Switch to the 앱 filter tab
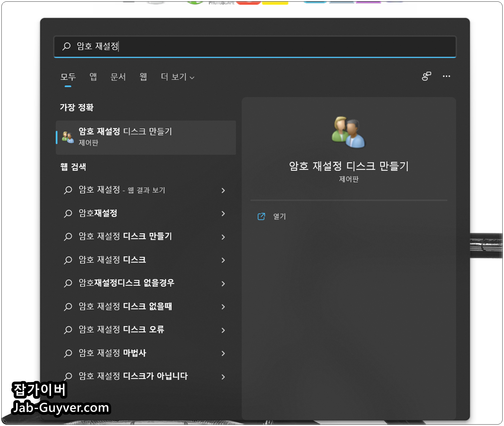Screen dimensions: 504x426 point(93,77)
